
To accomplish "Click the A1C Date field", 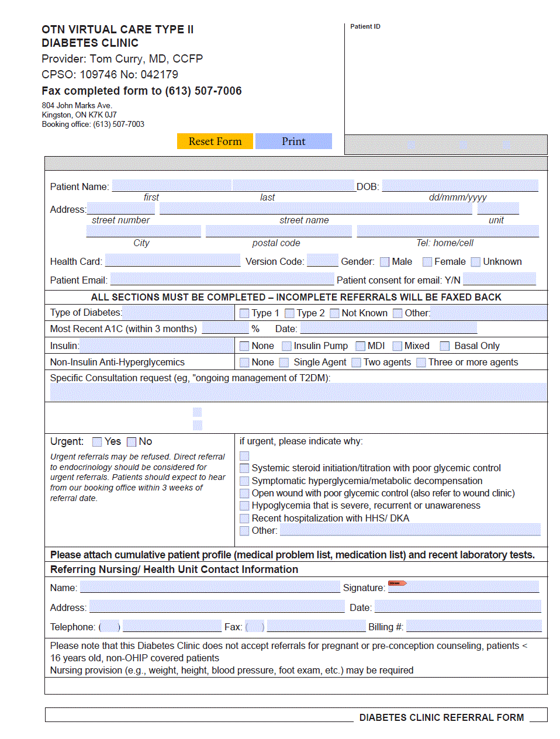I will 389,329.
